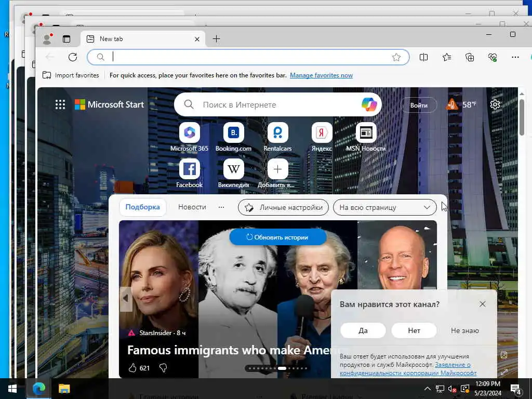Screen dimensions: 532x399
Task: Open MSN Новости shortcut tile
Action: (x=366, y=137)
